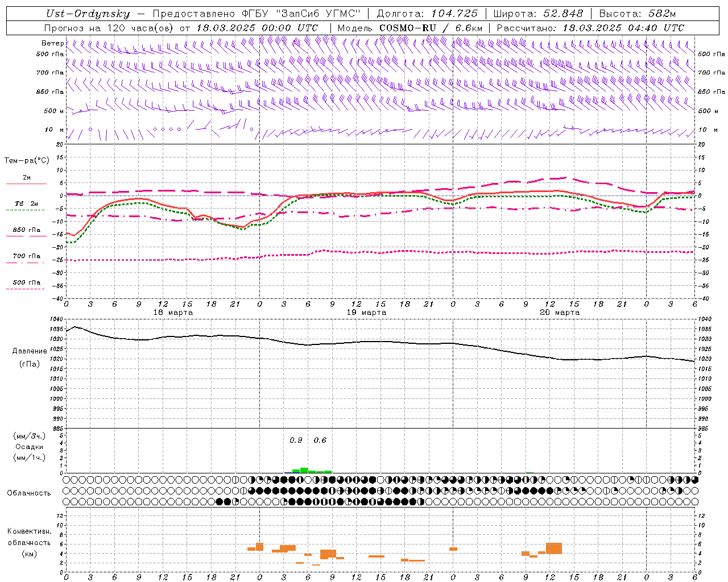The image size is (728, 582).
Task: Select 1020 on the right pressure axis
Action: point(705,359)
